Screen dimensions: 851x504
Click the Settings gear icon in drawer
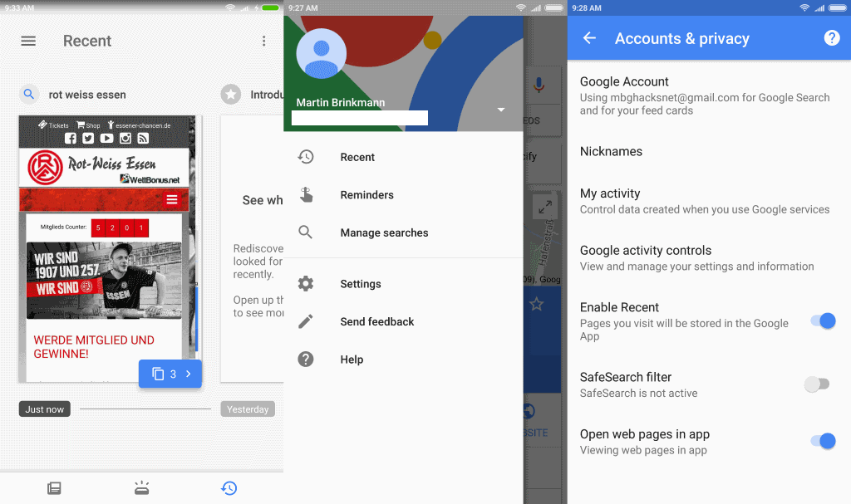(306, 284)
